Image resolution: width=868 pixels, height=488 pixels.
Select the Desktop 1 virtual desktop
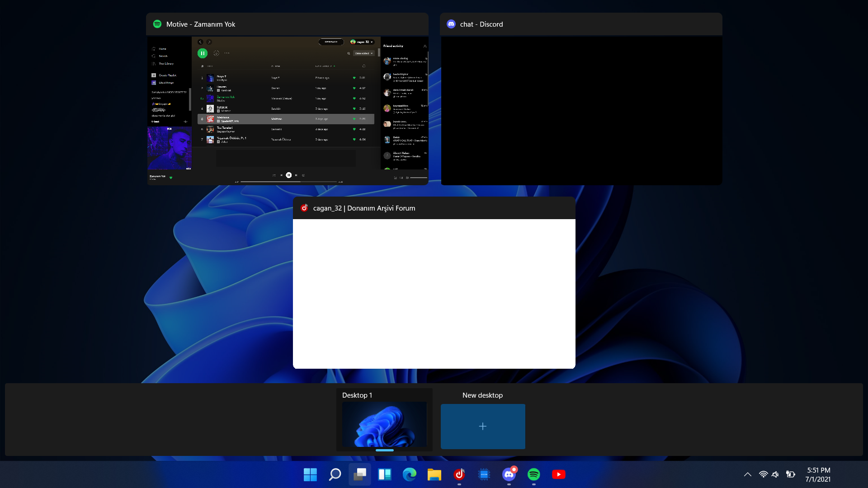[x=384, y=420]
